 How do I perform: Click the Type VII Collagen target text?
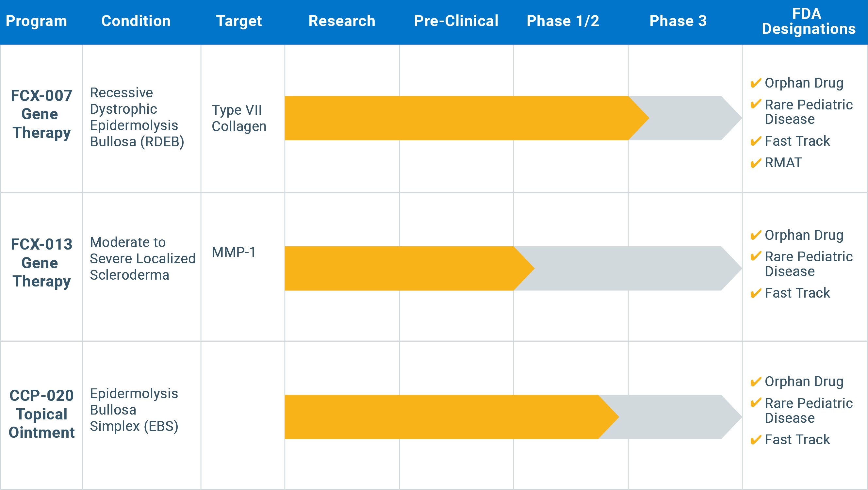click(x=239, y=118)
